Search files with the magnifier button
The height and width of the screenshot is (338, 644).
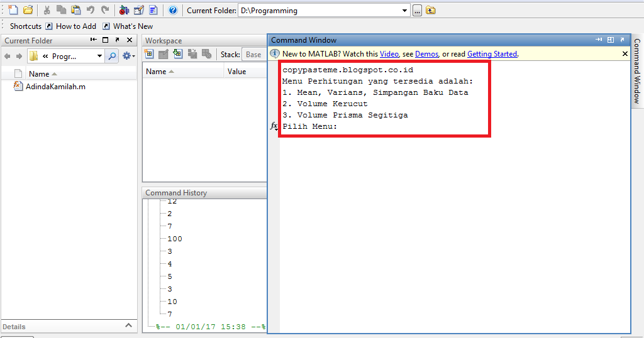(x=112, y=56)
